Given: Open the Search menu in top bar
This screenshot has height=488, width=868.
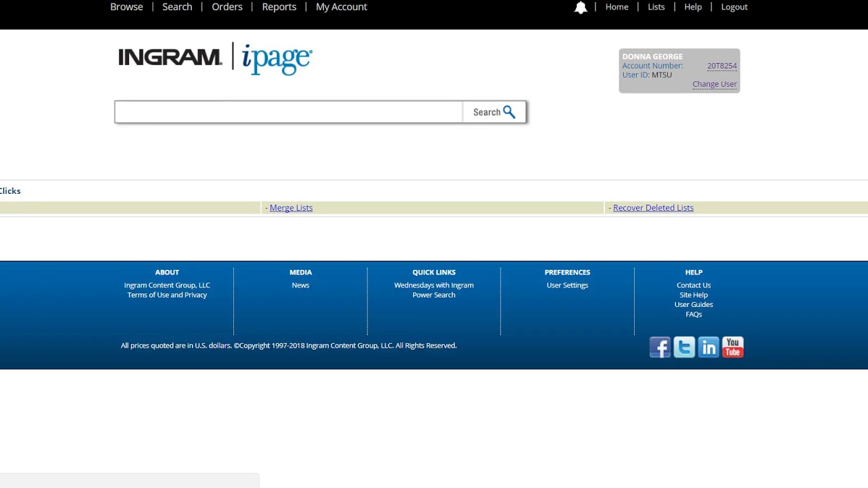Looking at the screenshot, I should (177, 7).
